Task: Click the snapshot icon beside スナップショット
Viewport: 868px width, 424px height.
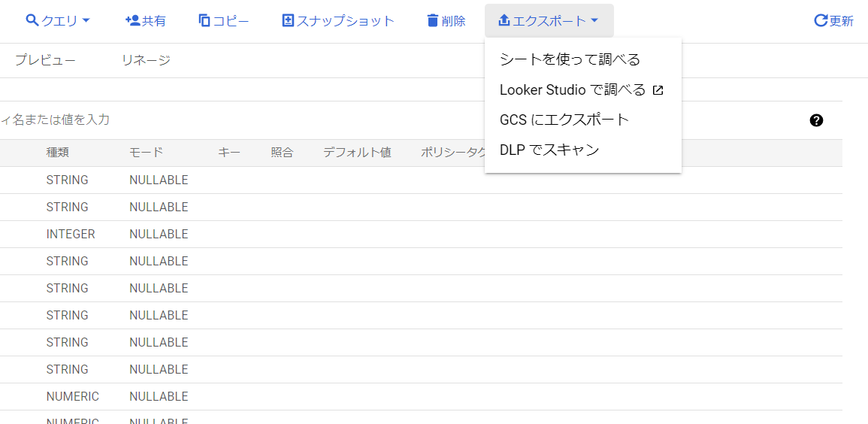Action: click(288, 21)
